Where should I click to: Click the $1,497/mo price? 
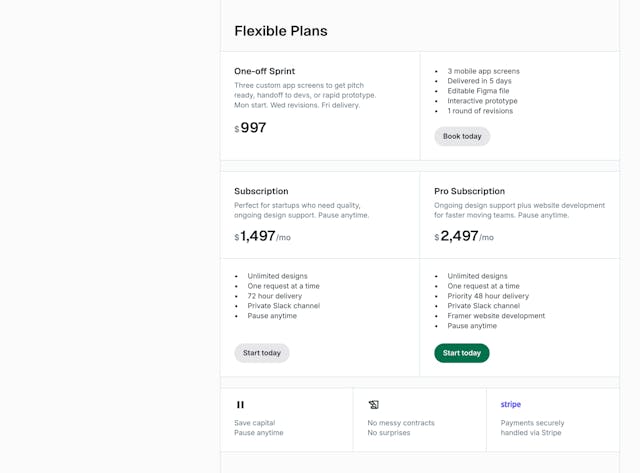pos(262,236)
